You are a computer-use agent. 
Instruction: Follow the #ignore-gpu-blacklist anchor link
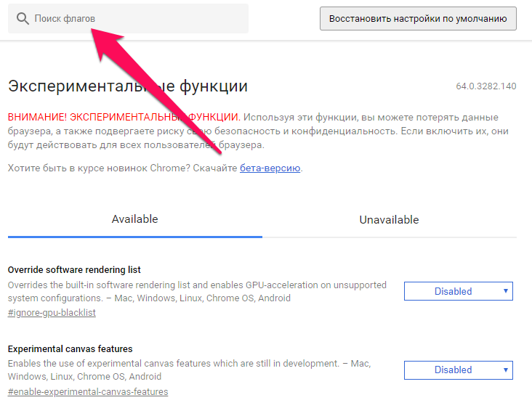[x=52, y=312]
